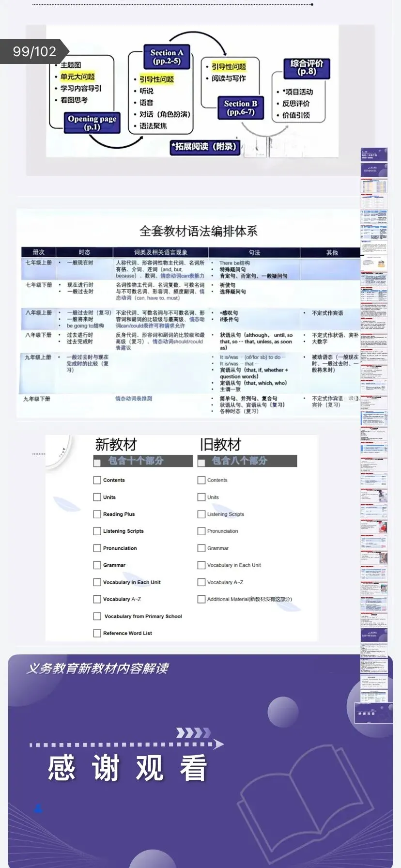Viewport: 401px width, 868px height.
Task: Click the 其他 column header
Action: click(x=332, y=252)
